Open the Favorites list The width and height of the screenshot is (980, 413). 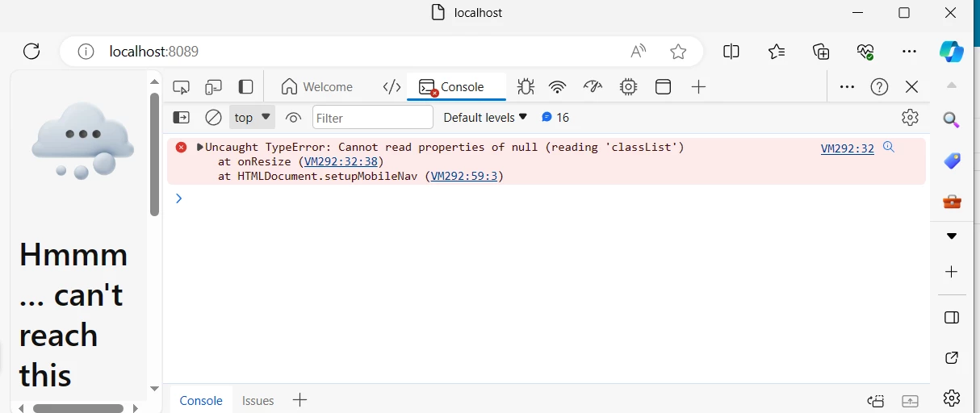pos(777,52)
